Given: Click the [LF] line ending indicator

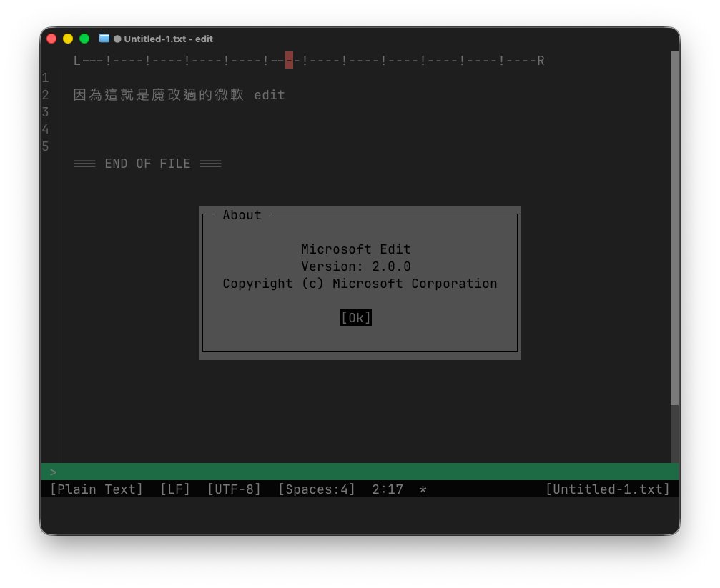Looking at the screenshot, I should point(175,489).
